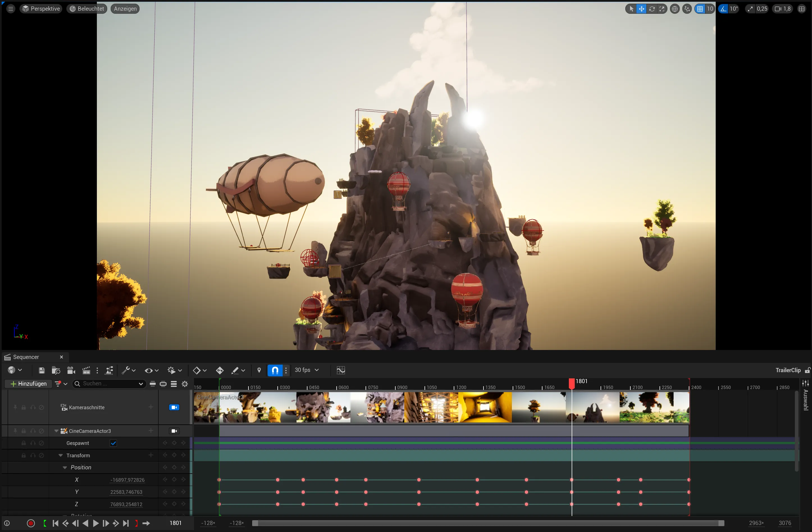Open the Beleuchtet lighting mode menu
The width and height of the screenshot is (812, 532).
pos(87,9)
